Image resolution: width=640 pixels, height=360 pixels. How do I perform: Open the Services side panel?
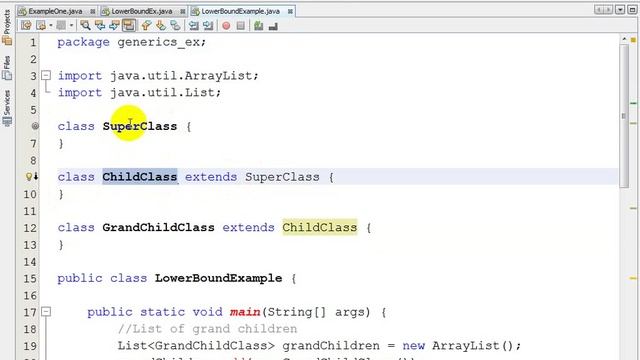pyautogui.click(x=7, y=108)
